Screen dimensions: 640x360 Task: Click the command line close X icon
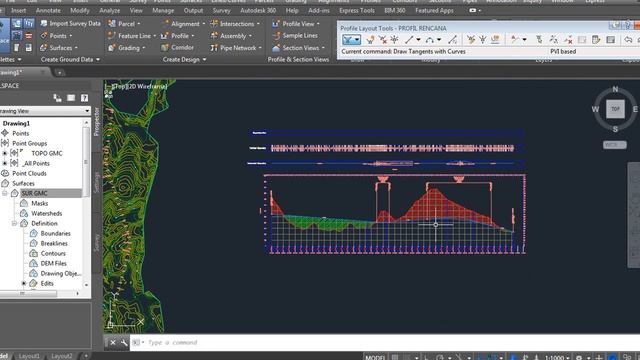click(113, 342)
